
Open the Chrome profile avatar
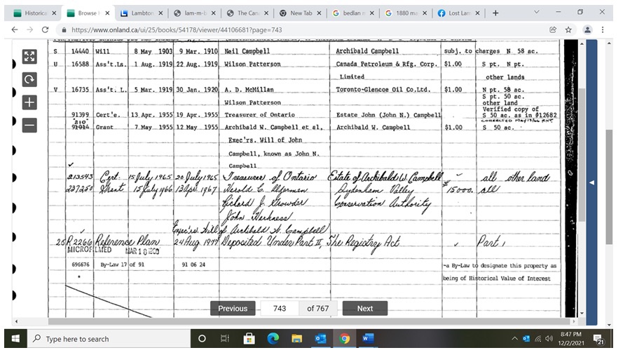tap(587, 30)
